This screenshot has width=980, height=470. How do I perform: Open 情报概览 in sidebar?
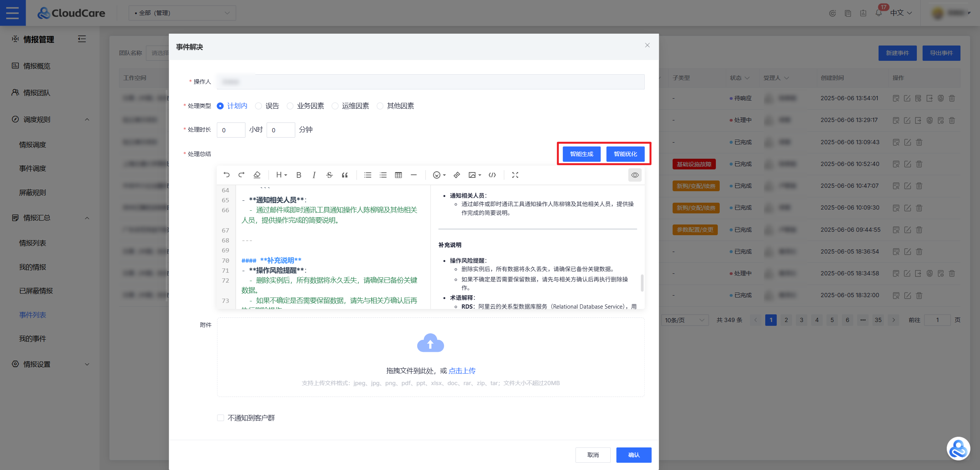[x=37, y=66]
